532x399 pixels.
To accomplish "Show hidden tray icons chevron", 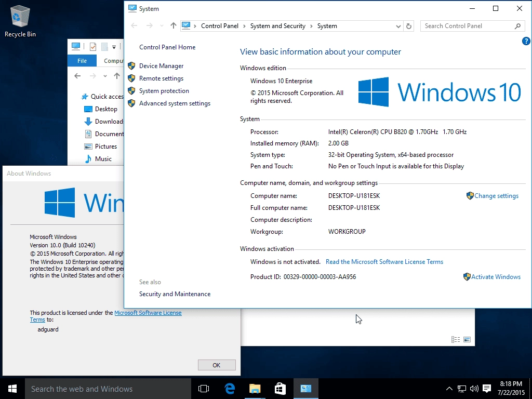I will (449, 389).
